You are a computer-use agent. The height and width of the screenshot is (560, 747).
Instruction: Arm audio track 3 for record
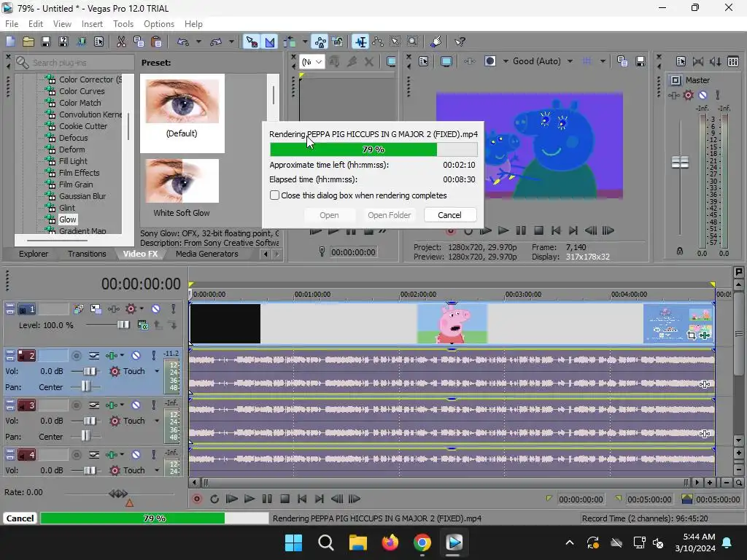76,405
